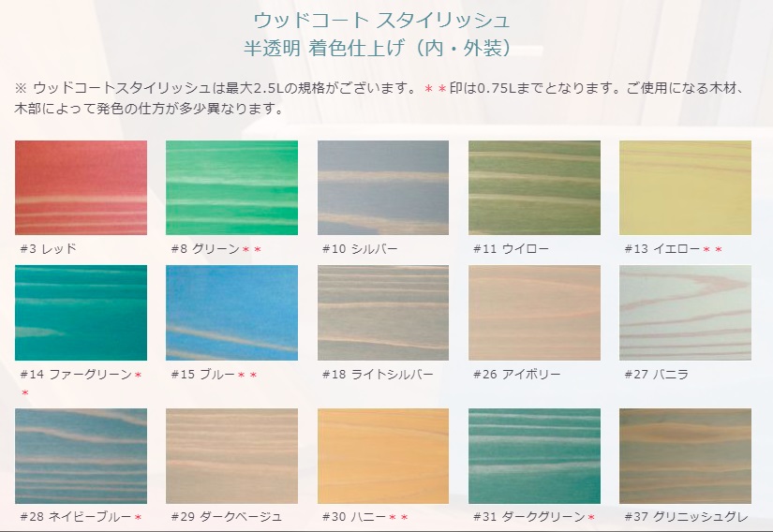Click the #27 バニラ swatch image
773x532 pixels.
pos(685,313)
